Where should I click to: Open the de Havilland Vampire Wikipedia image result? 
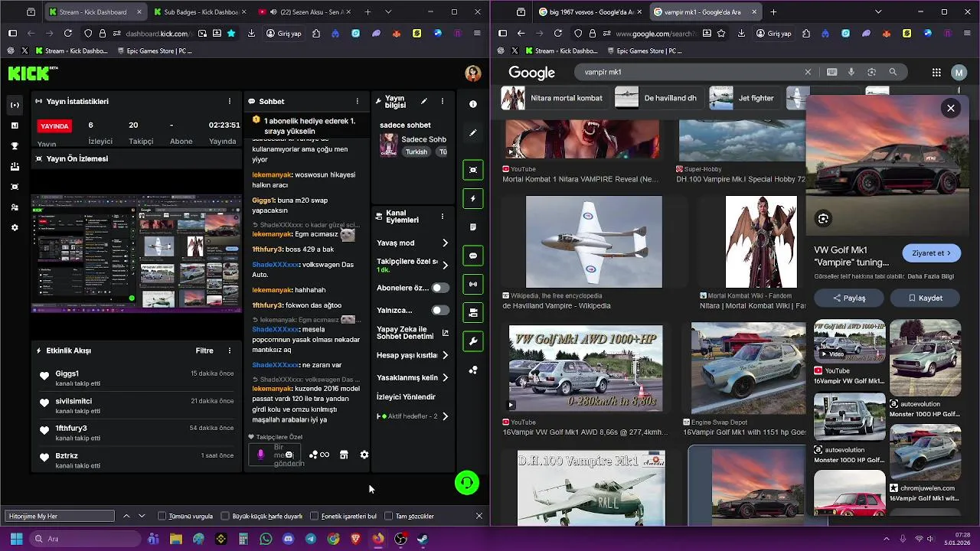593,242
